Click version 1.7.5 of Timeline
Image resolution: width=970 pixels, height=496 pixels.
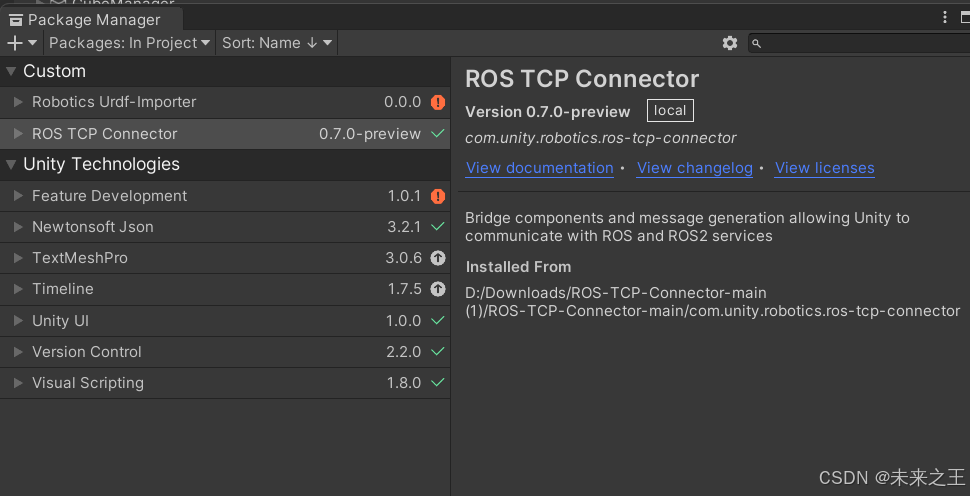(x=405, y=289)
